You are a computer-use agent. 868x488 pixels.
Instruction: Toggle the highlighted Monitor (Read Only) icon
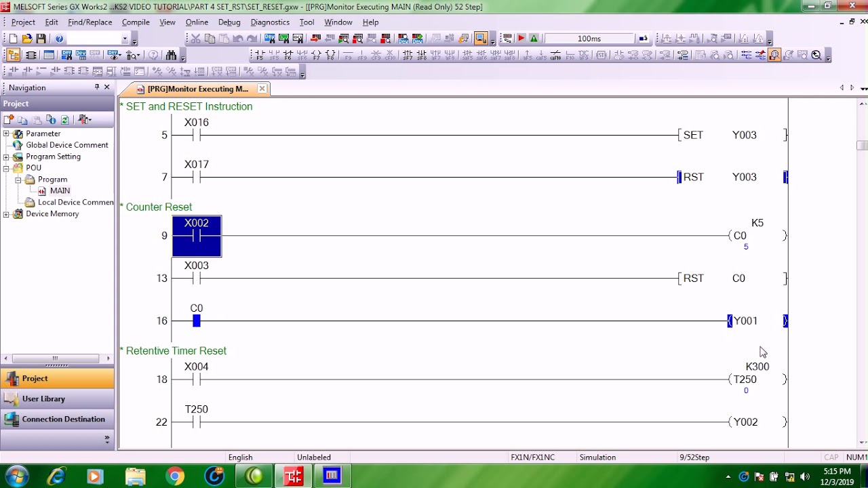[774, 55]
